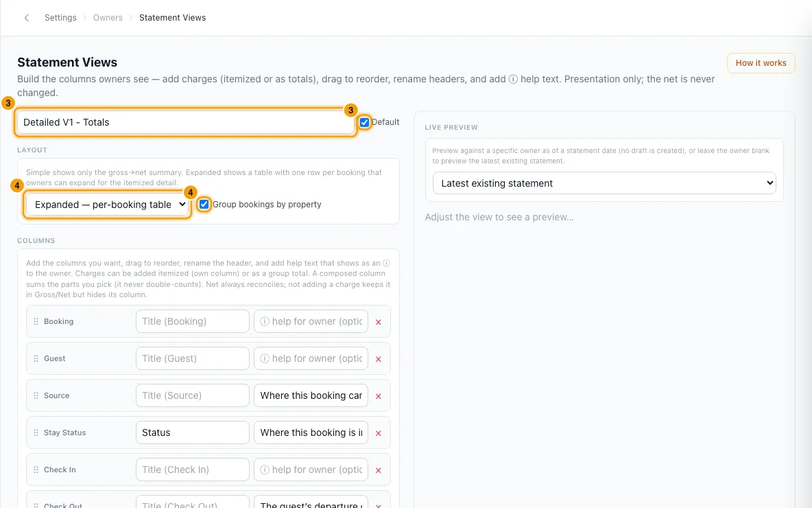The image size is (812, 508).
Task: Remove the Source column with red X
Action: point(379,396)
